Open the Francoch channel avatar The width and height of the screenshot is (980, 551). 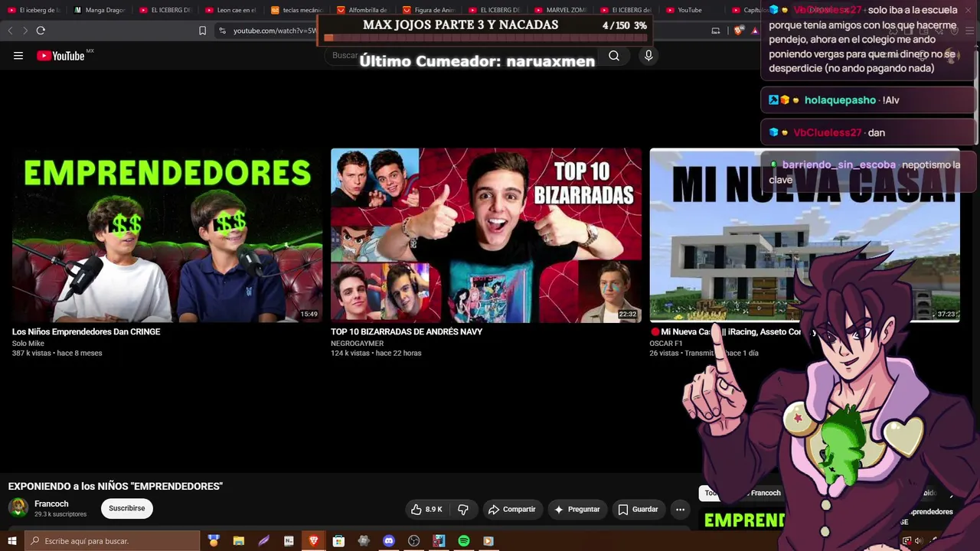point(18,507)
